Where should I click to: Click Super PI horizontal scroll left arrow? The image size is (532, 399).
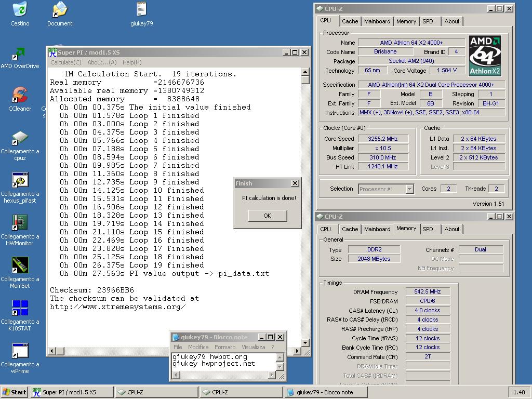click(52, 351)
